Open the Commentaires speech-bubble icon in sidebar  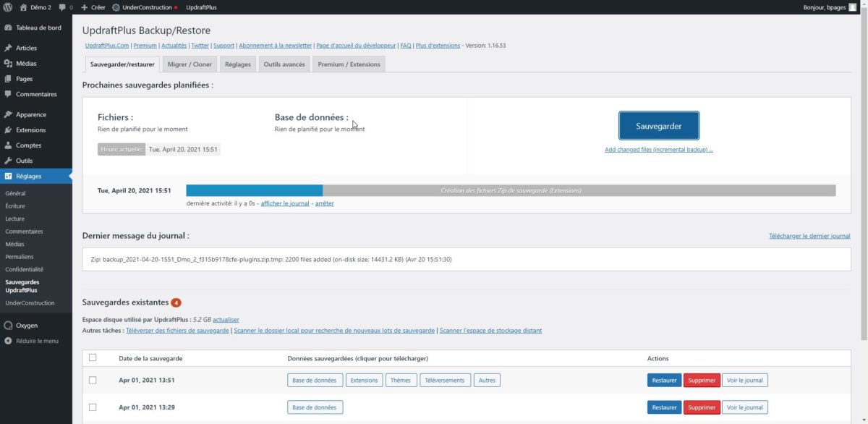point(8,94)
